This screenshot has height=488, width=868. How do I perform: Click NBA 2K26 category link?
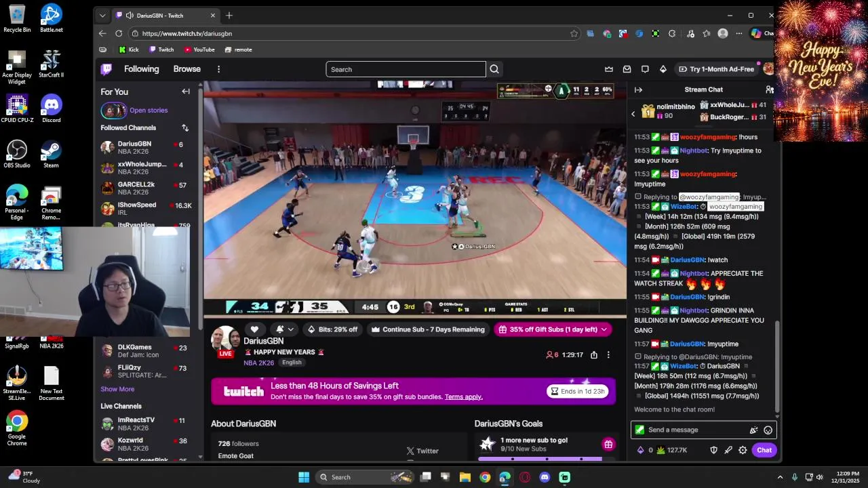tap(259, 363)
